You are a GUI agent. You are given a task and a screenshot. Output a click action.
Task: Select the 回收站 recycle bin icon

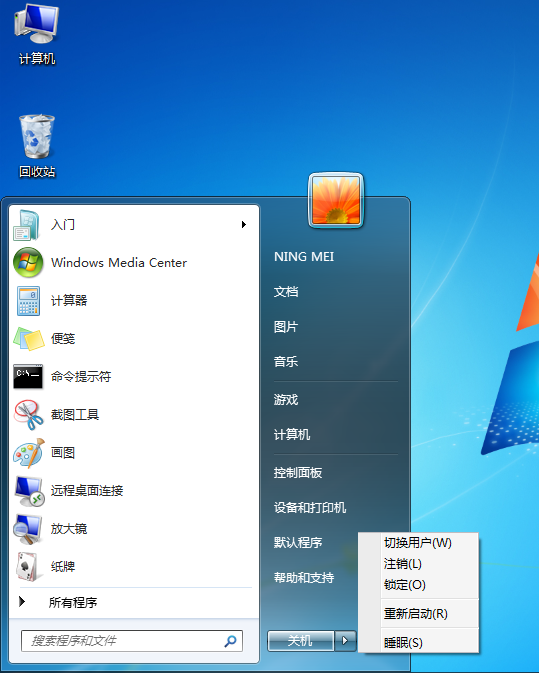pyautogui.click(x=37, y=147)
